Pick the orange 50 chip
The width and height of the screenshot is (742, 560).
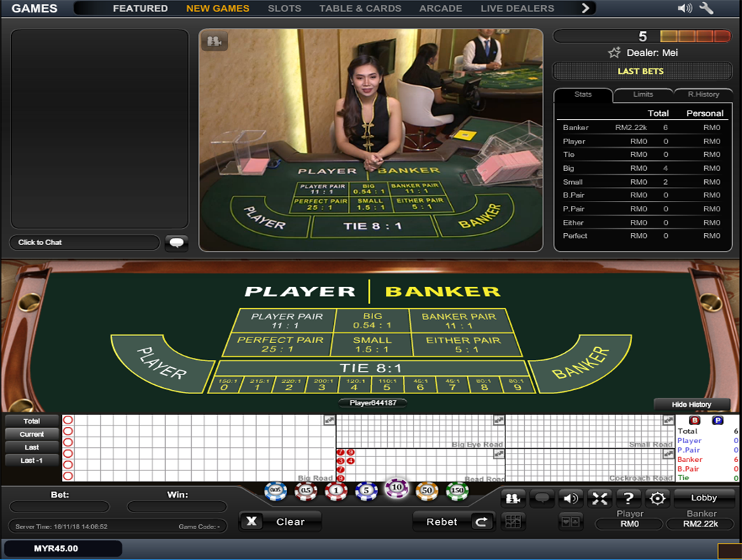[x=426, y=491]
